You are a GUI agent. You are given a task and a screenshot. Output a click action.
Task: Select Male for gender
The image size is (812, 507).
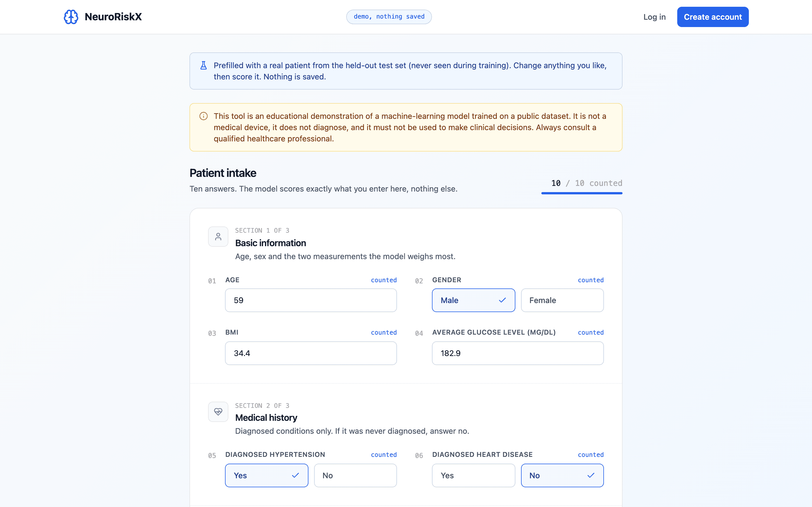(x=473, y=300)
